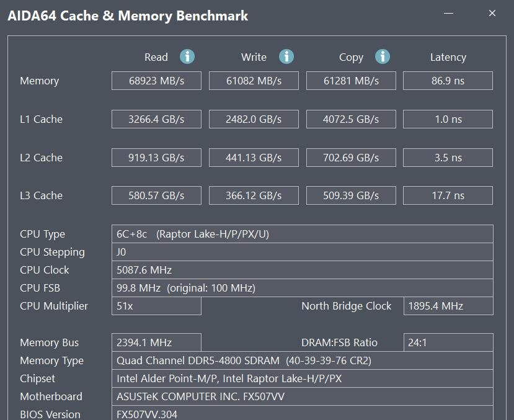Click the North Bridge Clock value
The image size is (514, 420).
tap(448, 306)
